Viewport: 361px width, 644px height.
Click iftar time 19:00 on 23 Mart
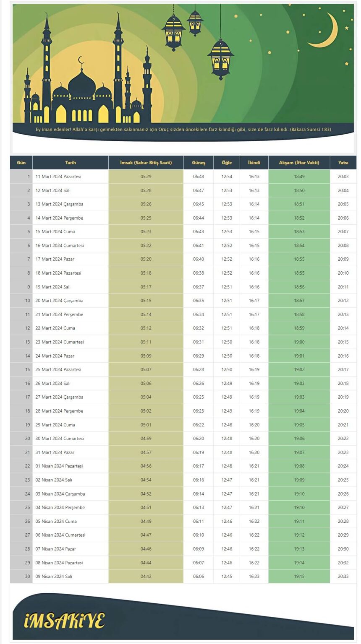coord(299,342)
